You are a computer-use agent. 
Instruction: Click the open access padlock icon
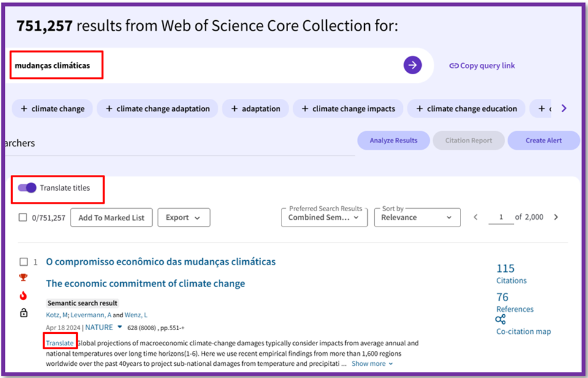point(24,314)
